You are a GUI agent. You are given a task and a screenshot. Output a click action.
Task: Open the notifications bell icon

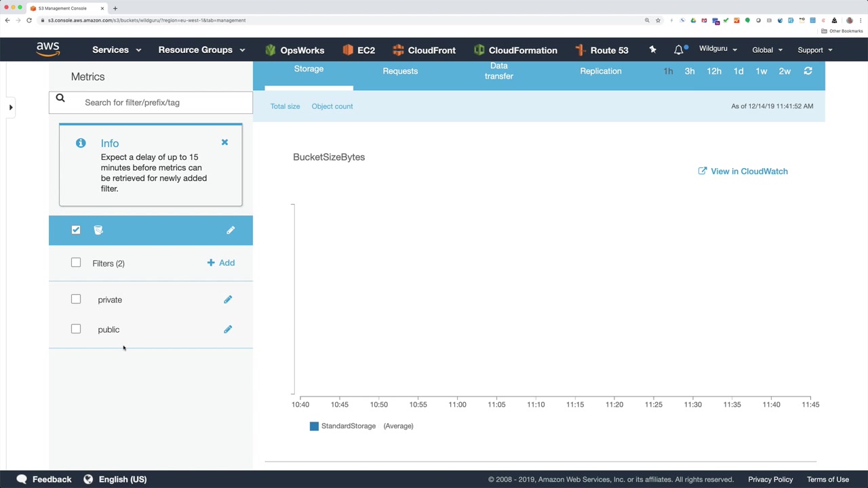point(679,50)
